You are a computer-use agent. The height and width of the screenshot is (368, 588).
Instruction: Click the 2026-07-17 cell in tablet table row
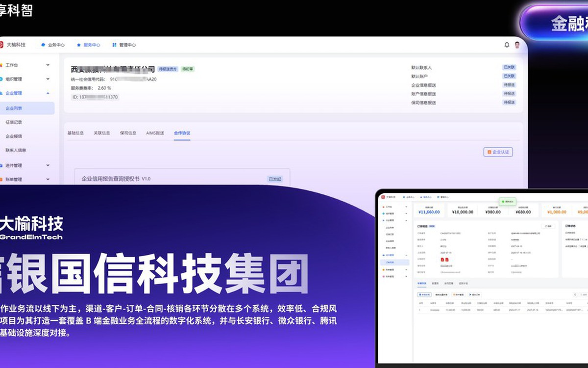514,310
